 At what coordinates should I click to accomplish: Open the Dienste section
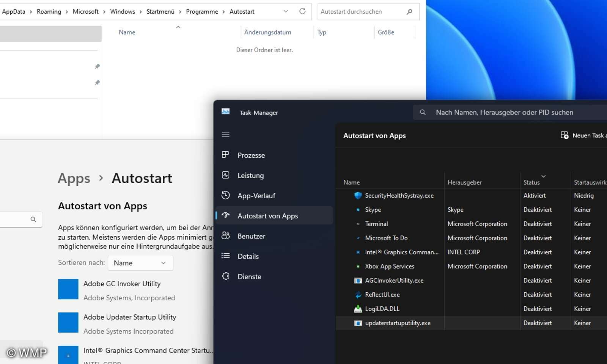coord(225,276)
